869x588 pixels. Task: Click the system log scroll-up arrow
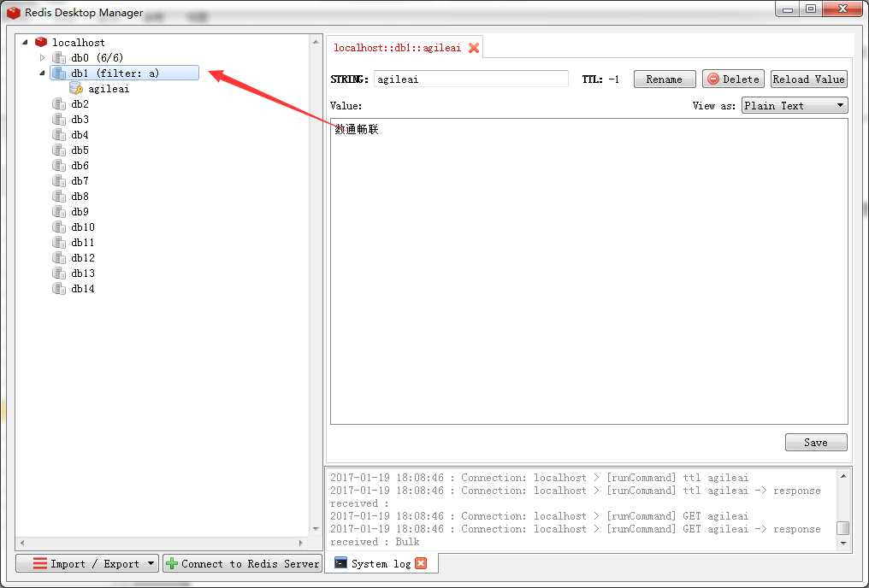click(x=843, y=476)
